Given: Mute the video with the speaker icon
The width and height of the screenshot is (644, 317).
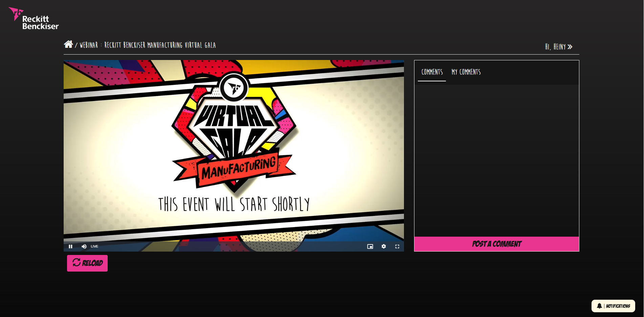Looking at the screenshot, I should (x=84, y=246).
